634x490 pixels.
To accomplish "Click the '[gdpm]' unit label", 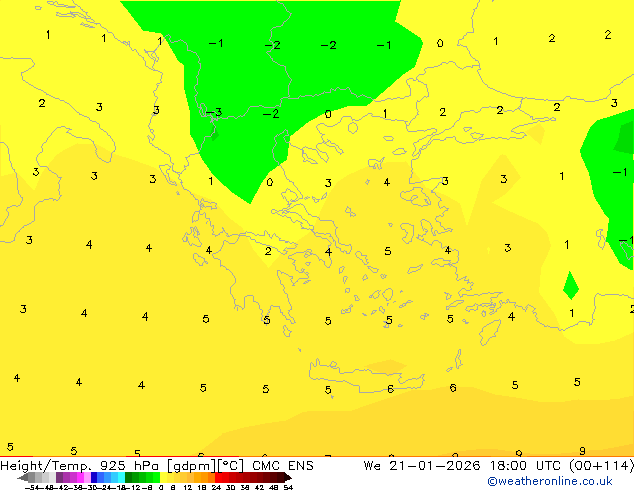I will click(192, 466).
